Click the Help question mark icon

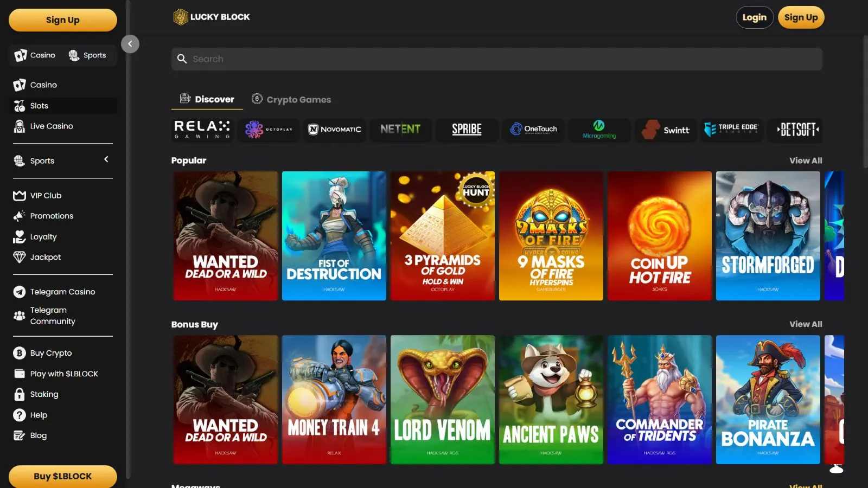pos(20,415)
